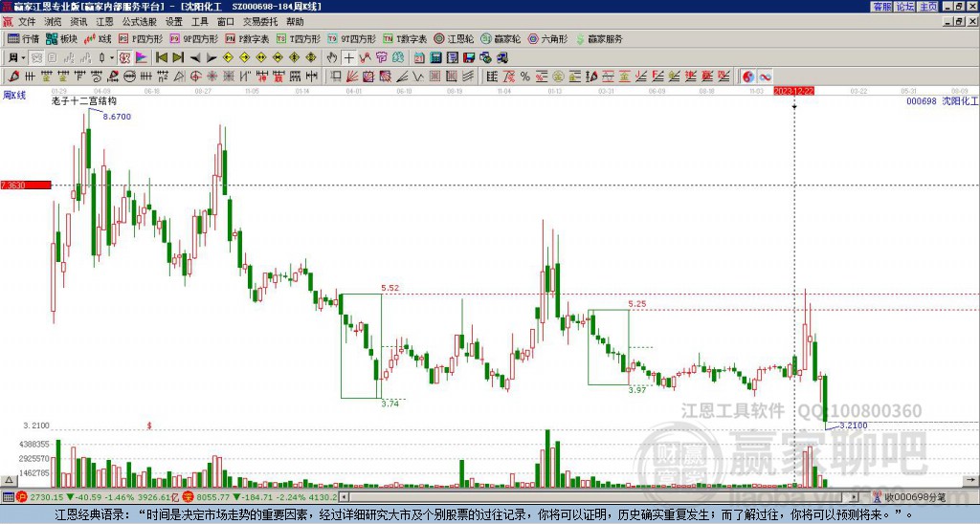Click the purple 节 icon
Viewport: 980px width, 524px height.
pyautogui.click(x=381, y=58)
